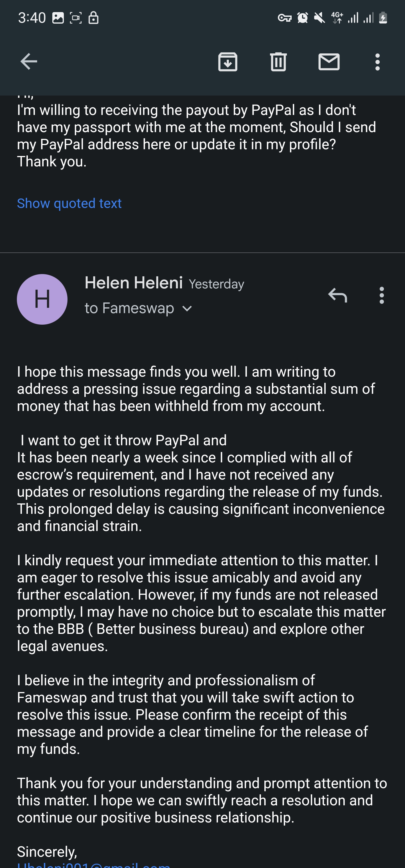Viewport: 405px width, 868px height.
Task: Delete the conversation with trash icon
Action: pos(278,62)
